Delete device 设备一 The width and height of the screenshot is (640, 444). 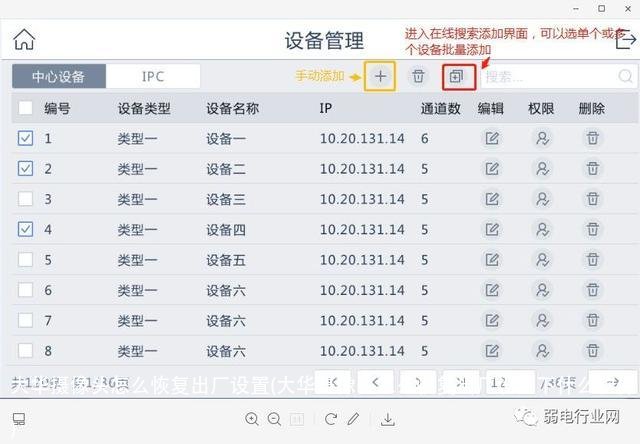point(593,138)
